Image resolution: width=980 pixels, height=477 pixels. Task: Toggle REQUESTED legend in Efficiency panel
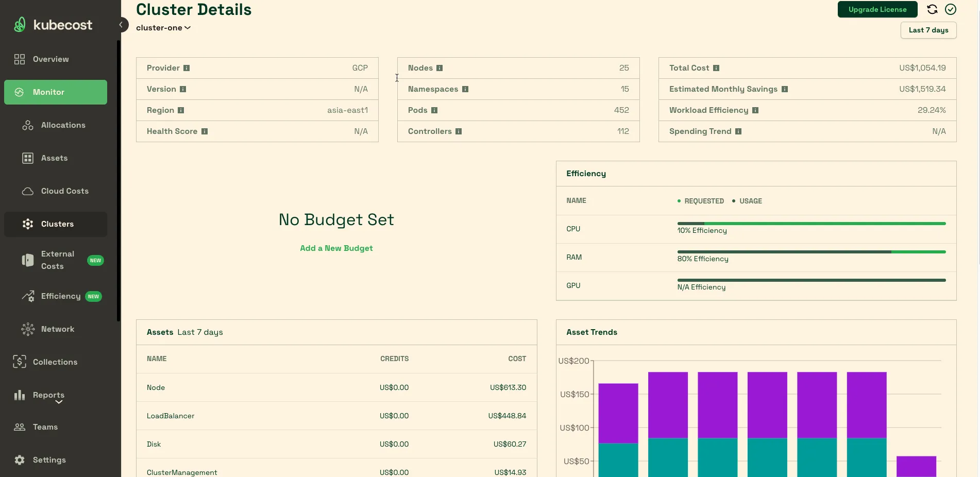point(701,201)
